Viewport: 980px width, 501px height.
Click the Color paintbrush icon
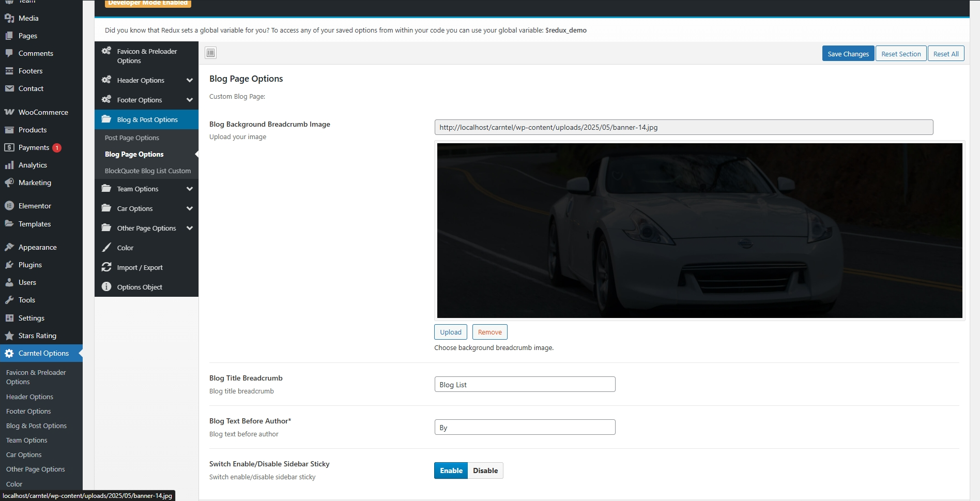tap(106, 248)
